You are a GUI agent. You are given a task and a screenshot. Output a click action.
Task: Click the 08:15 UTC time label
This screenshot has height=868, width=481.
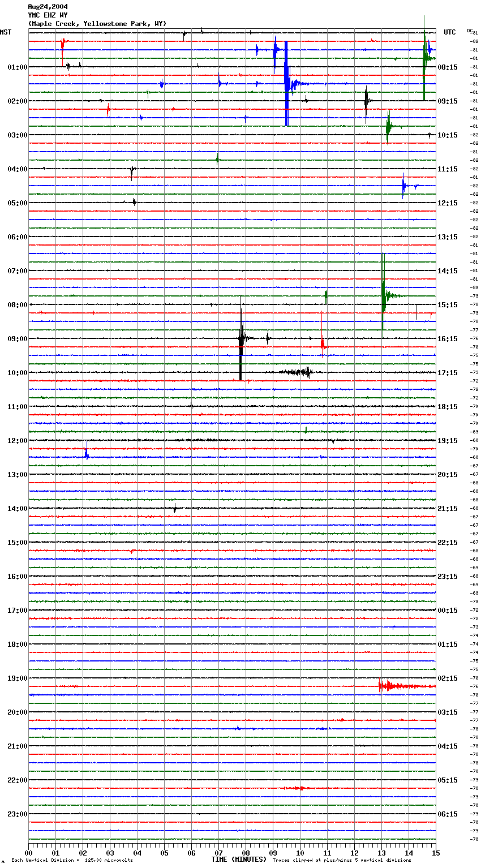pyautogui.click(x=448, y=67)
